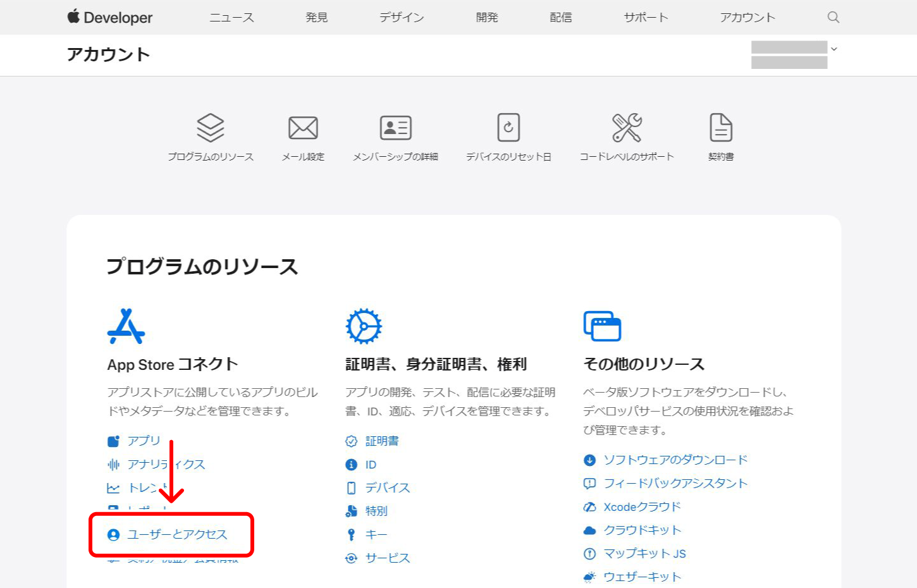Click the search magnifier icon
Screen dimensions: 917x588
coord(833,17)
